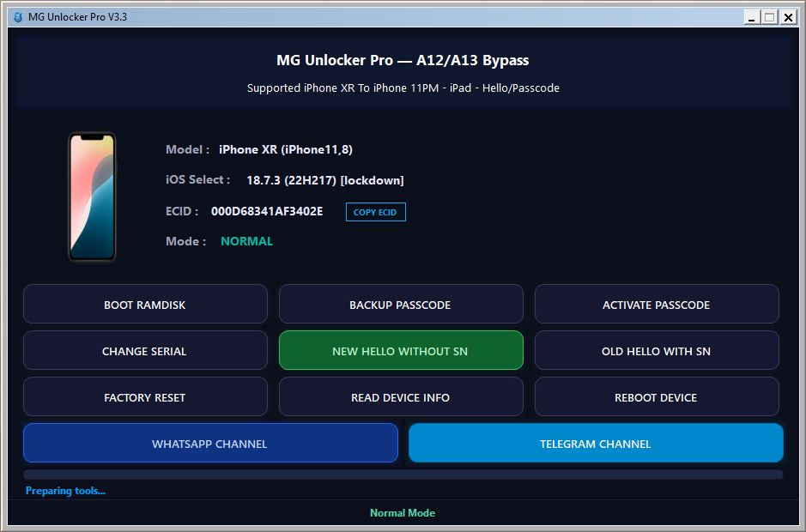Click the iOS version 18.7.3 (22H217) value
Viewport: 806px width, 532px height.
[324, 180]
